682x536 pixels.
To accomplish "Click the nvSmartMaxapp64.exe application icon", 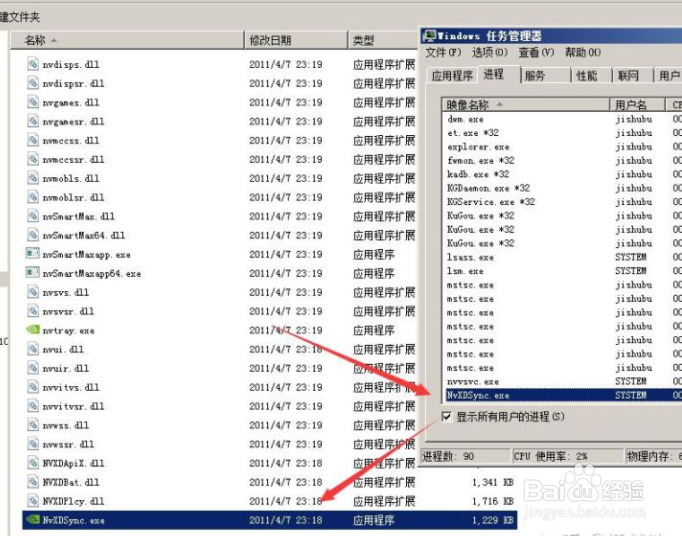I will pos(33,273).
